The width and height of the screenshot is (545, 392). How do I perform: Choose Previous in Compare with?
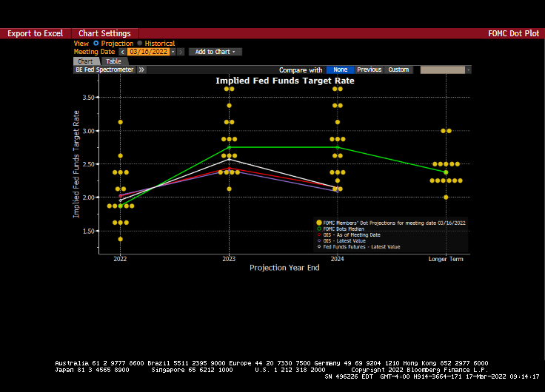pyautogui.click(x=370, y=70)
